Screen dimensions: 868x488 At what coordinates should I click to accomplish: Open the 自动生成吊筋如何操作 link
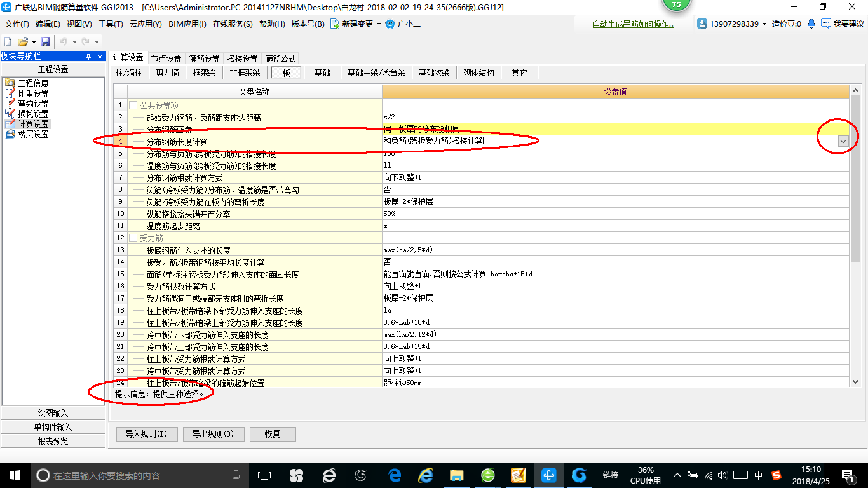[x=633, y=24]
